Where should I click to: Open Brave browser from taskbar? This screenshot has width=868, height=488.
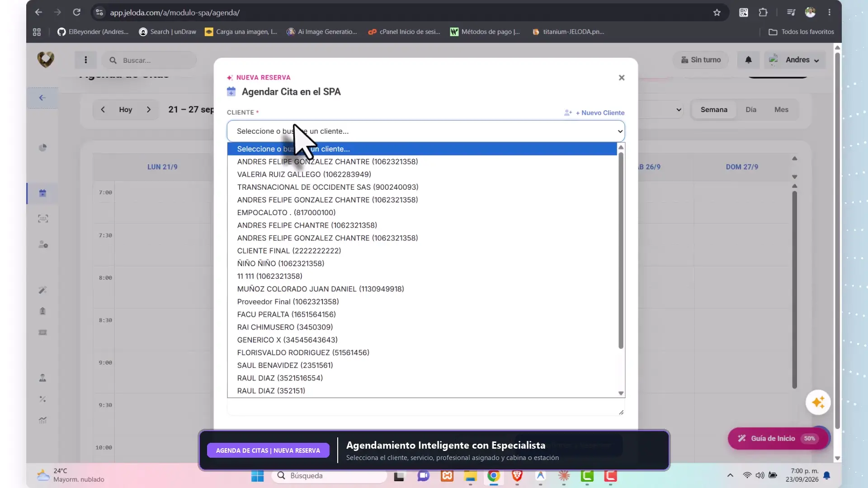pos(517,476)
